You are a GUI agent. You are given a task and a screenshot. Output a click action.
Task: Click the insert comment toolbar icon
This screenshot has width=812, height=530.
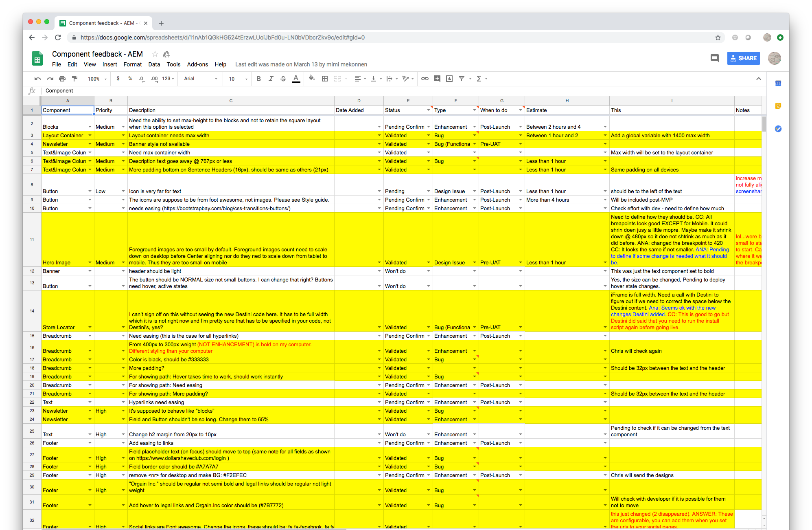coord(437,79)
